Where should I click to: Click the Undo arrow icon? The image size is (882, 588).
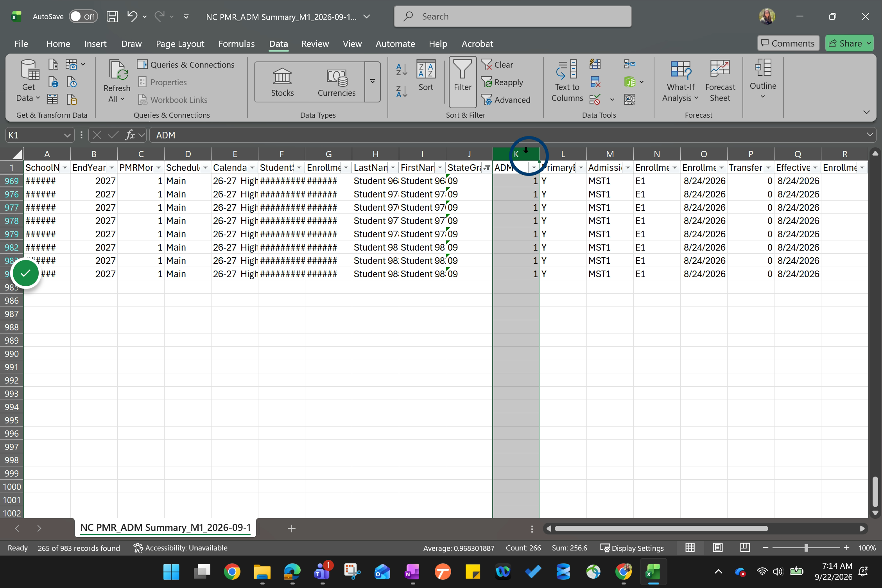click(x=132, y=16)
